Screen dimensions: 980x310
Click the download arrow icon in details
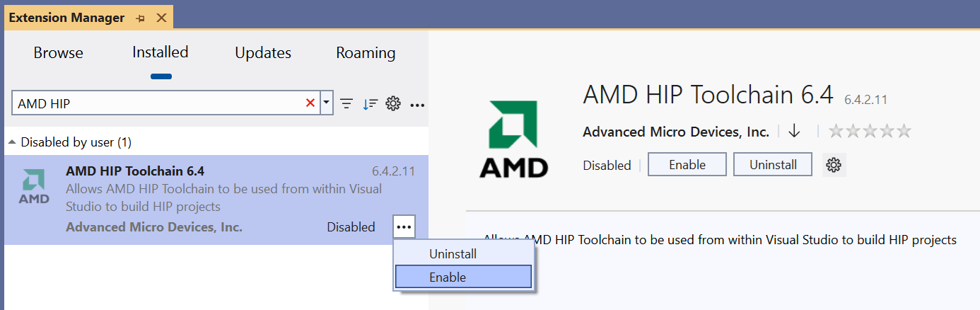(x=794, y=131)
